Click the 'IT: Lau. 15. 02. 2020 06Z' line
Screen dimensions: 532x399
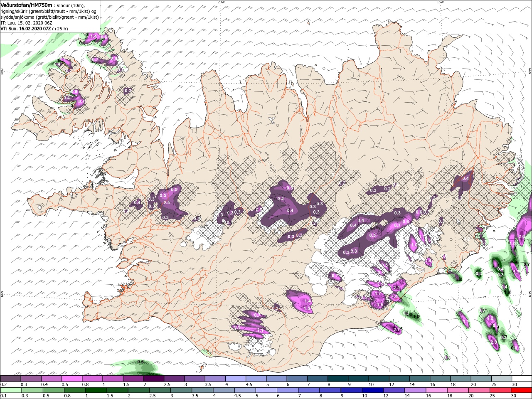tap(26, 23)
